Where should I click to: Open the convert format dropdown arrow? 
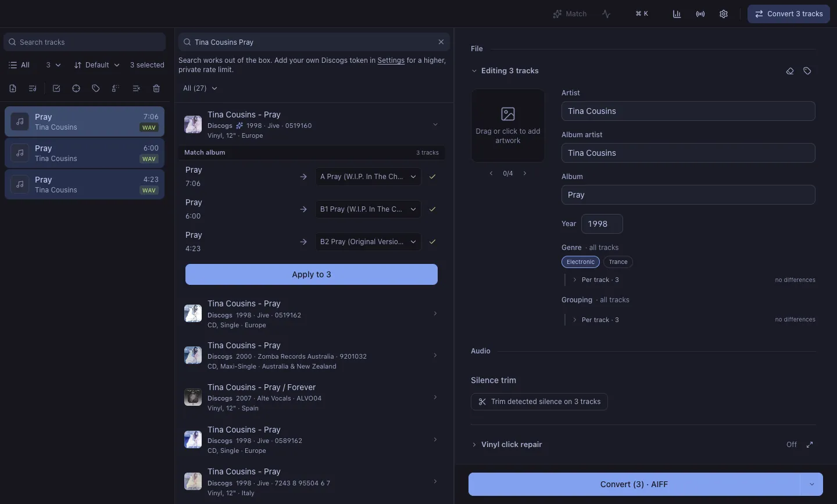pos(812,484)
